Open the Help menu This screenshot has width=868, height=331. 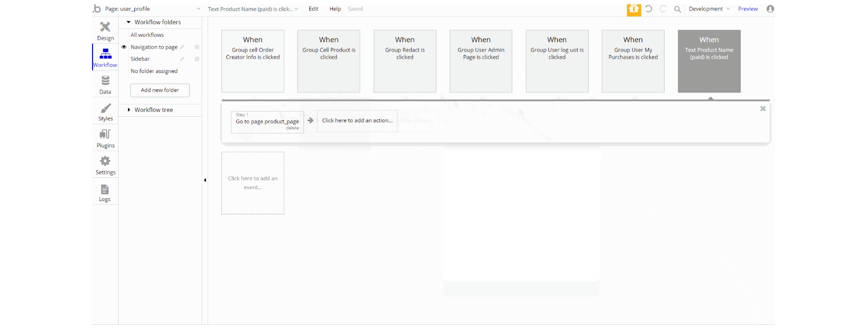[335, 9]
